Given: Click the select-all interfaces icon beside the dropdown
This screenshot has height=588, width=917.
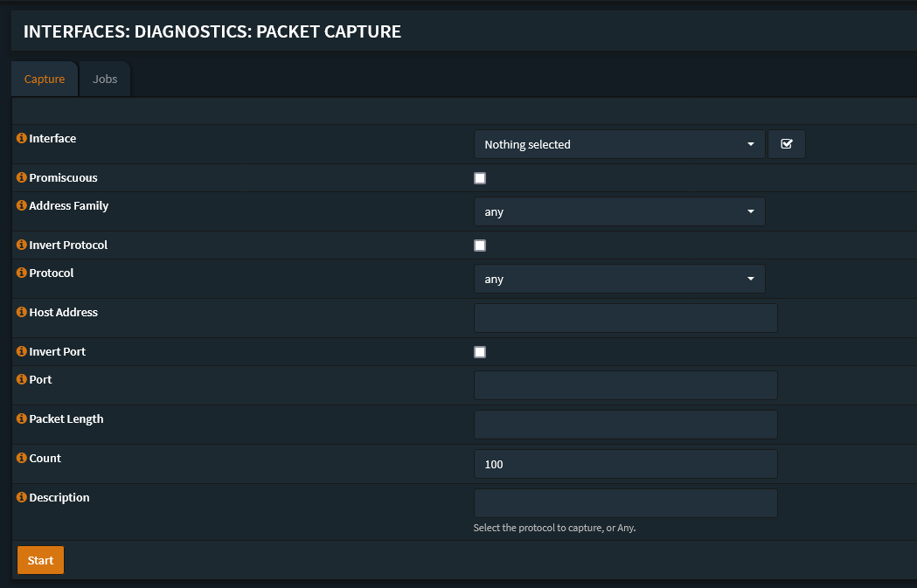Looking at the screenshot, I should point(786,143).
